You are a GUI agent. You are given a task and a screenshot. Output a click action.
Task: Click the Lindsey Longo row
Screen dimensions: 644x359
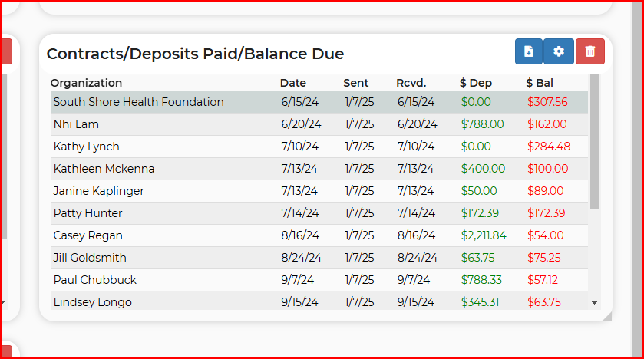[319, 301]
